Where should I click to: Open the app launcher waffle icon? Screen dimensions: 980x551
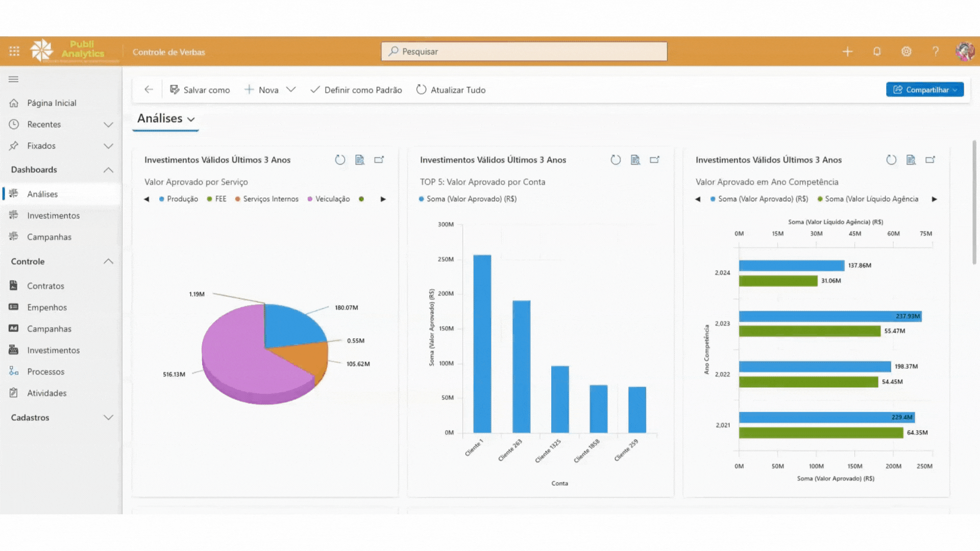click(x=14, y=52)
